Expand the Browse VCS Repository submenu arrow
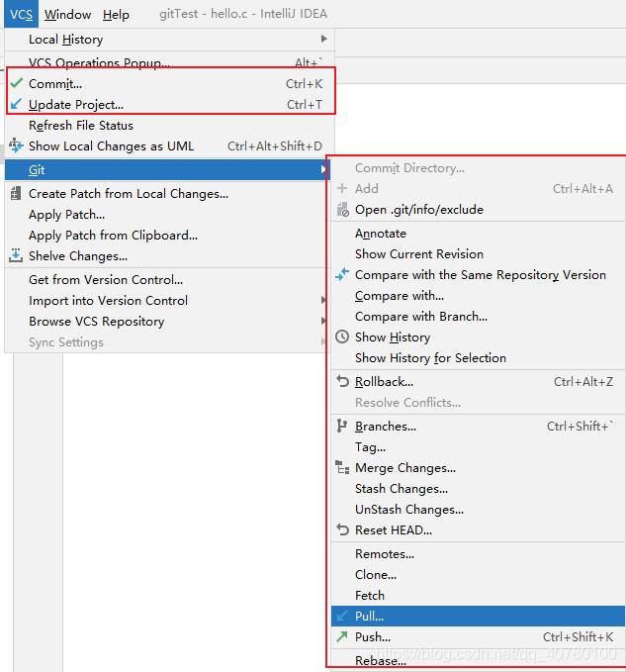This screenshot has width=626, height=672. (x=323, y=321)
